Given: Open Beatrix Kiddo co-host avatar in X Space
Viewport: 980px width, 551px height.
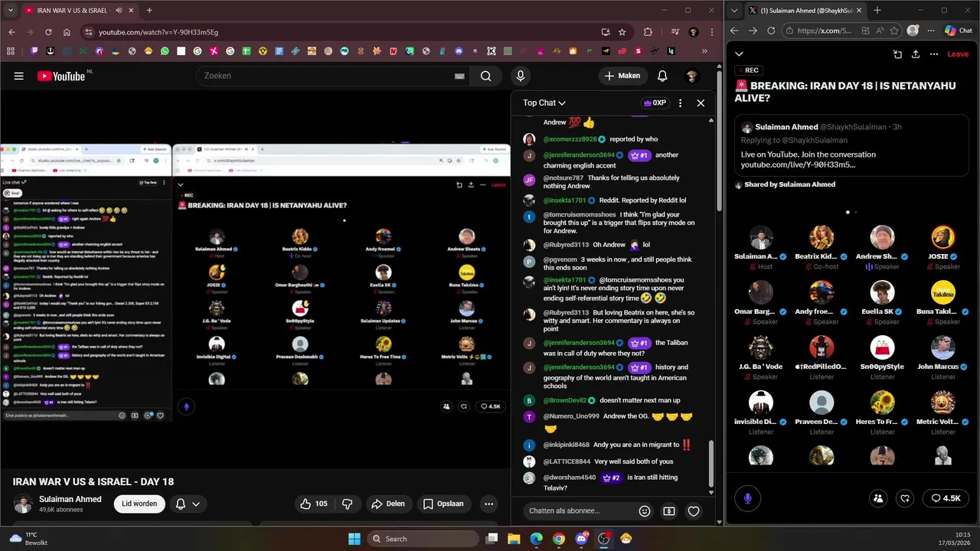Looking at the screenshot, I should point(822,237).
